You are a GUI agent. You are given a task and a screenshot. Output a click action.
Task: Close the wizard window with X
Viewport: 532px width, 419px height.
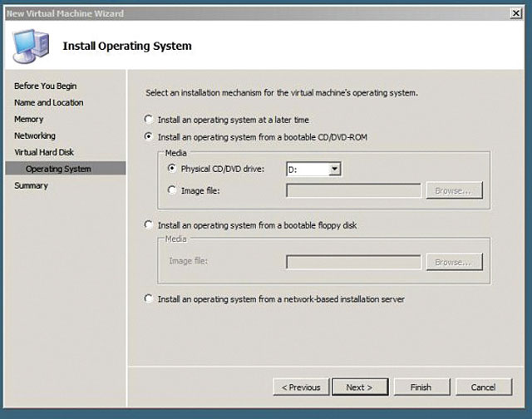click(x=515, y=13)
